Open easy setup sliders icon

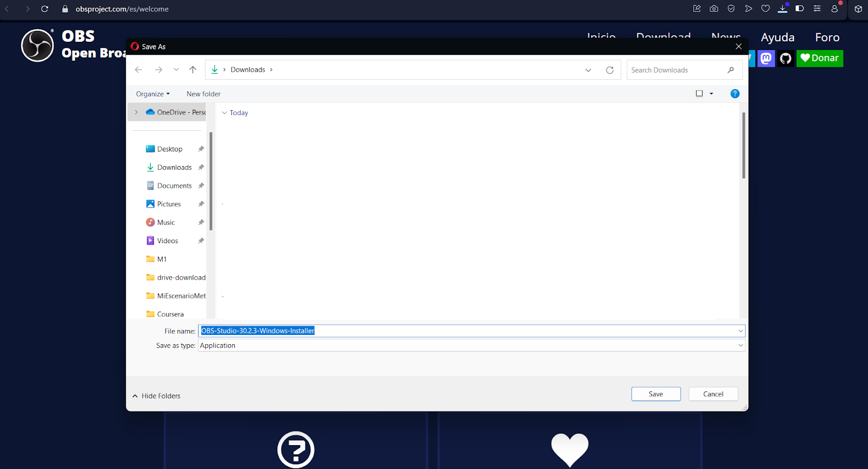[817, 9]
